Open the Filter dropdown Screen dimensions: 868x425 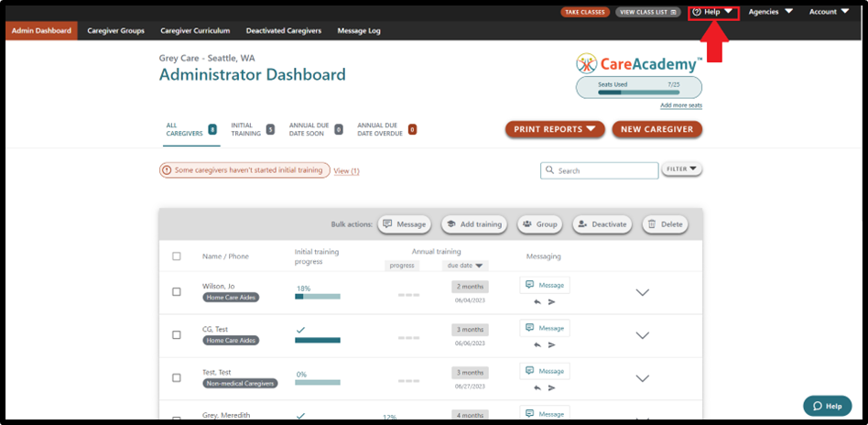pyautogui.click(x=681, y=169)
